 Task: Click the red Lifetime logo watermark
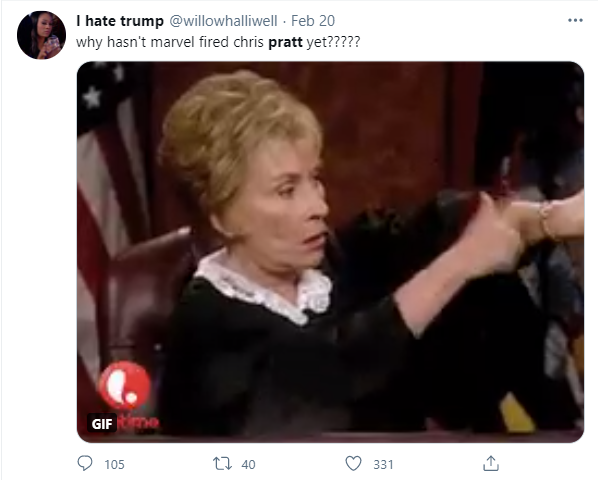coord(125,385)
